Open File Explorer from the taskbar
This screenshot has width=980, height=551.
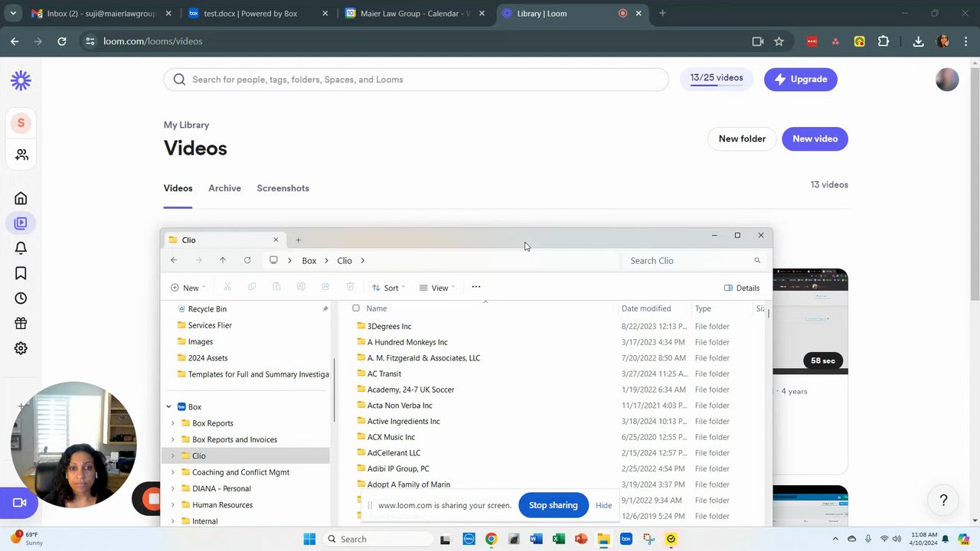pyautogui.click(x=603, y=539)
